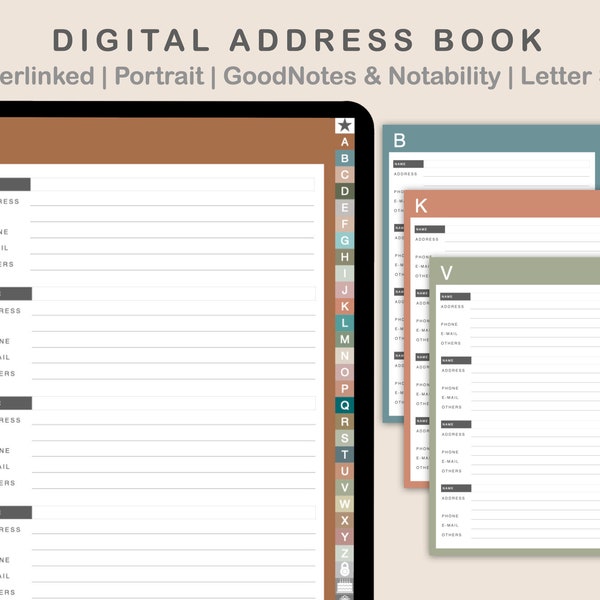
Task: Open the star favorites tab
Action: 344,126
